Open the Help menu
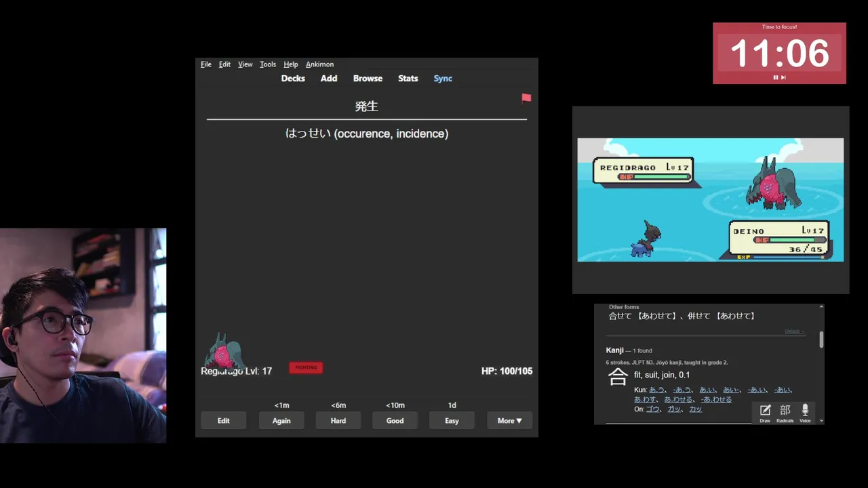The height and width of the screenshot is (488, 868). (291, 64)
